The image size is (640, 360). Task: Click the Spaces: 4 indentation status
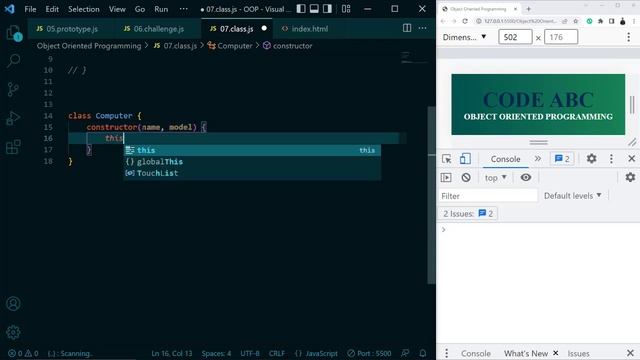pyautogui.click(x=216, y=353)
